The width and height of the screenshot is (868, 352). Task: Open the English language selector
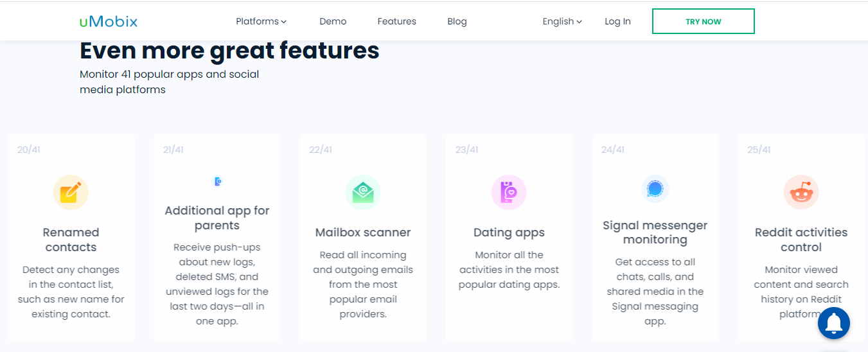(x=562, y=21)
